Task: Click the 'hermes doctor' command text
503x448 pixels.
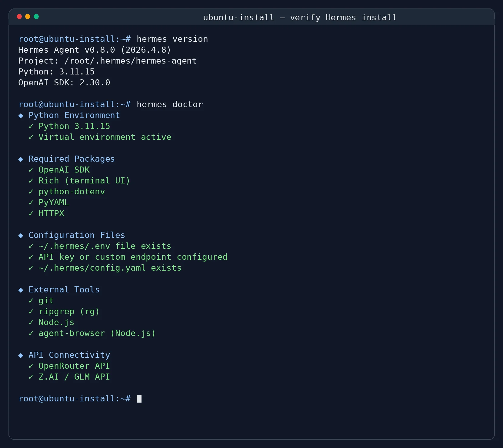Action: point(170,104)
